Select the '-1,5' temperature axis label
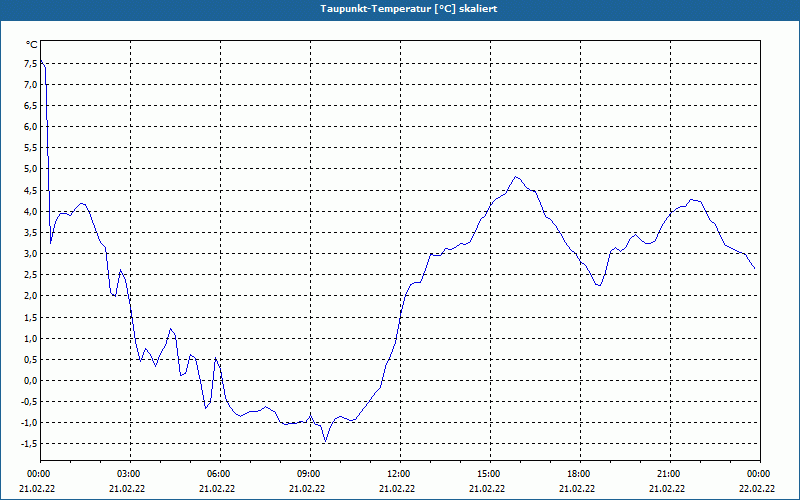This screenshot has height=500, width=800. [x=29, y=444]
